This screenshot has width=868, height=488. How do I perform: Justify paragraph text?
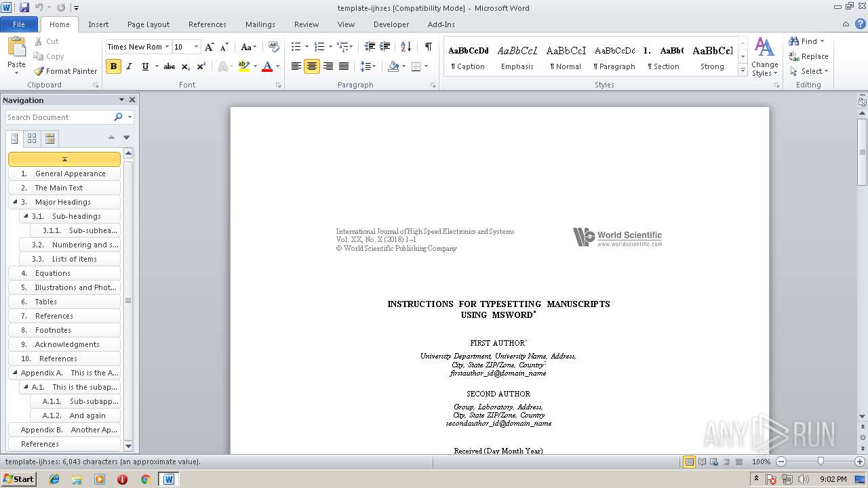[344, 66]
